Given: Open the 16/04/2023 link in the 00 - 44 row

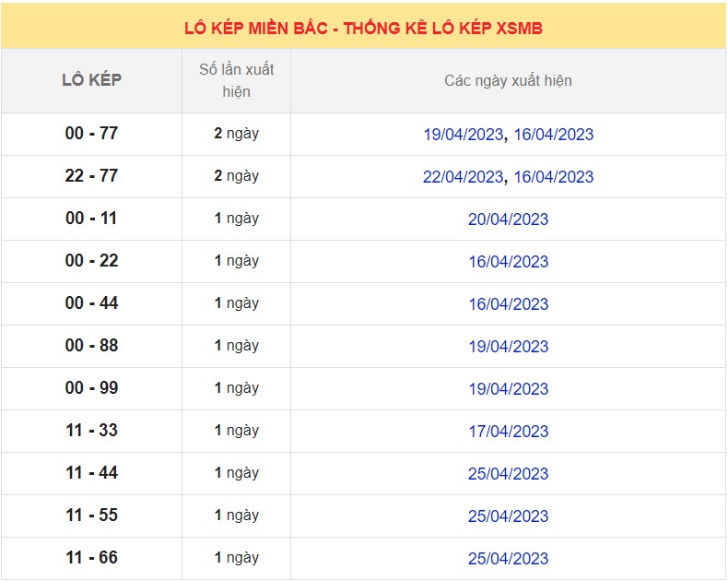Looking at the screenshot, I should coord(508,304).
